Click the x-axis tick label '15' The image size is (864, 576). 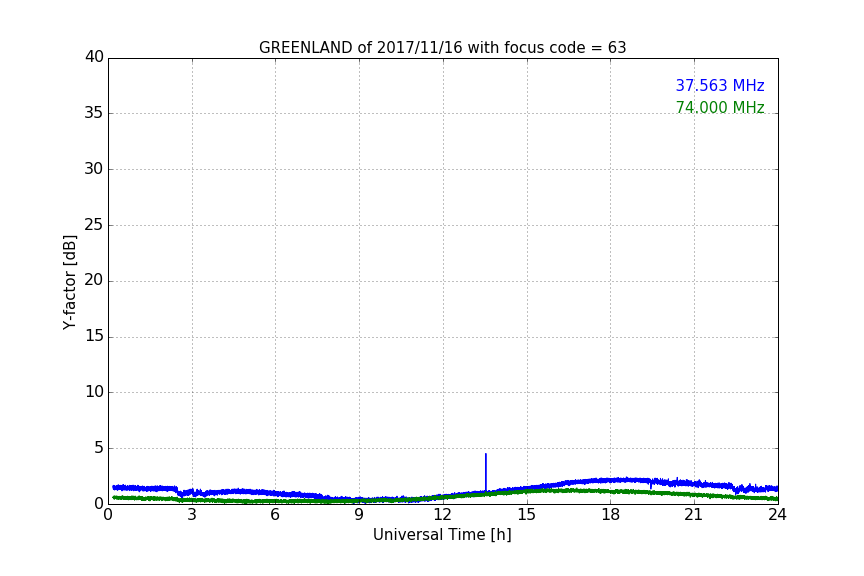[526, 515]
